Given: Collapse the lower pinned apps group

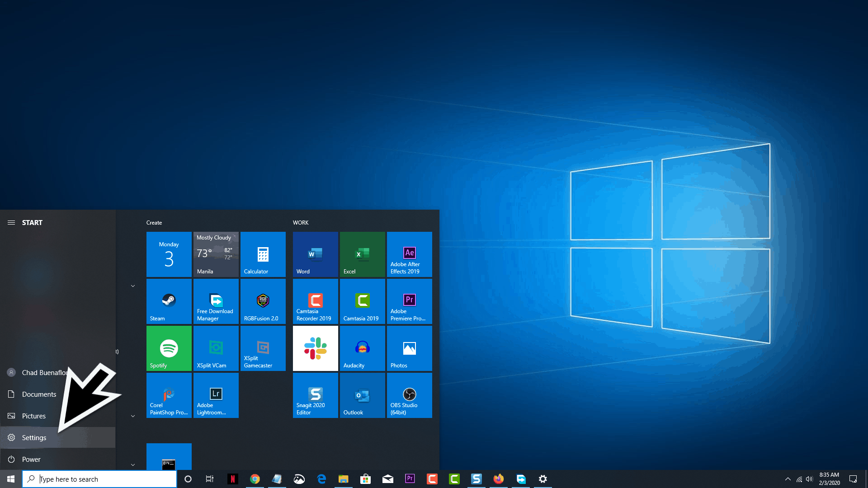Looking at the screenshot, I should click(x=132, y=464).
